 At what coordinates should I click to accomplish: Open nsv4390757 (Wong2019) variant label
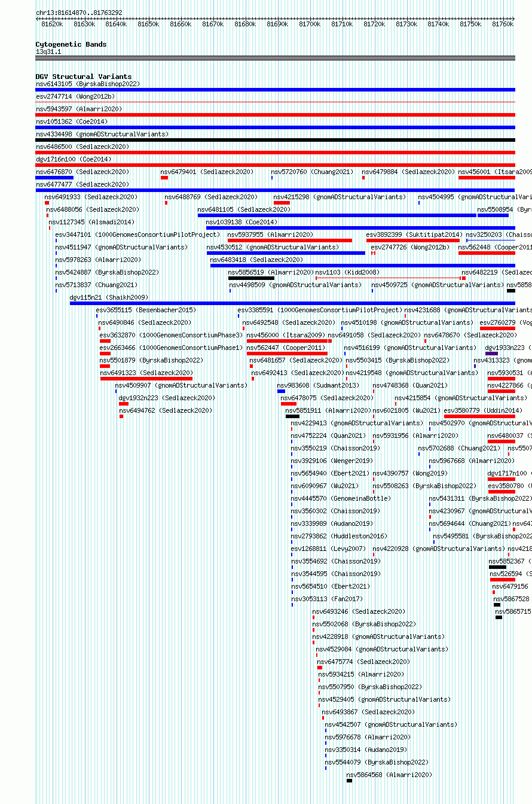coord(410,473)
